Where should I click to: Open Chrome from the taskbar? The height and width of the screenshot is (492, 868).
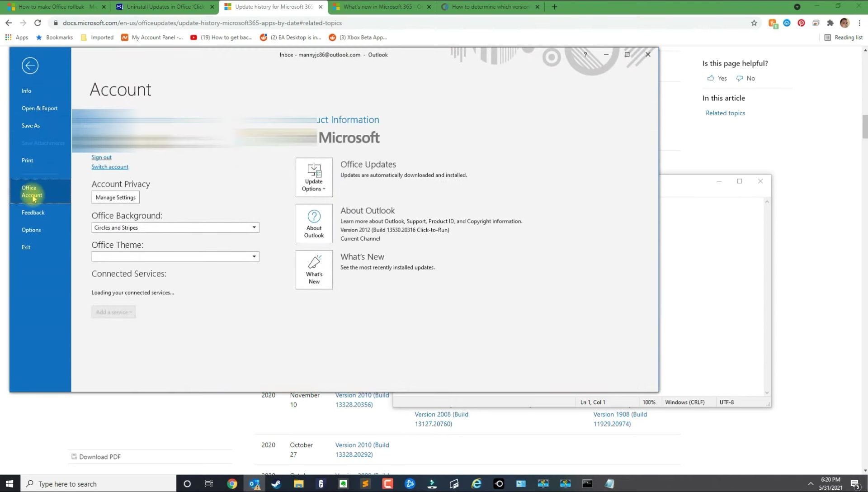(232, 483)
